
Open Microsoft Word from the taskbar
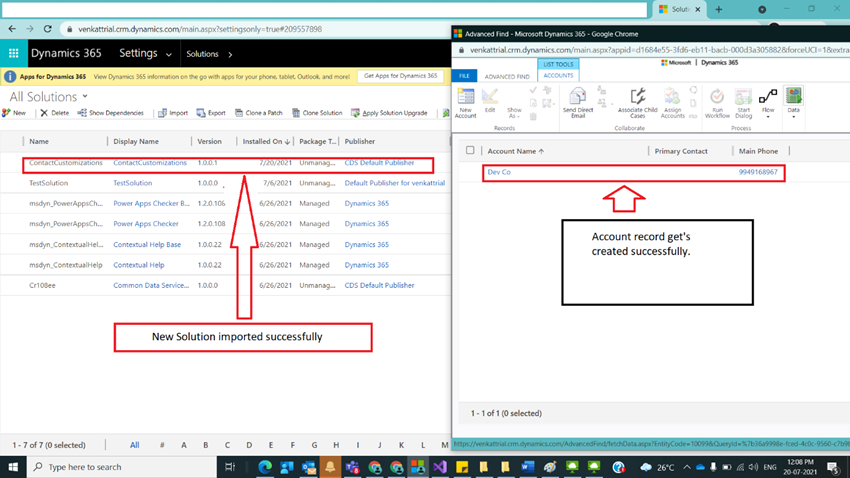pos(527,467)
